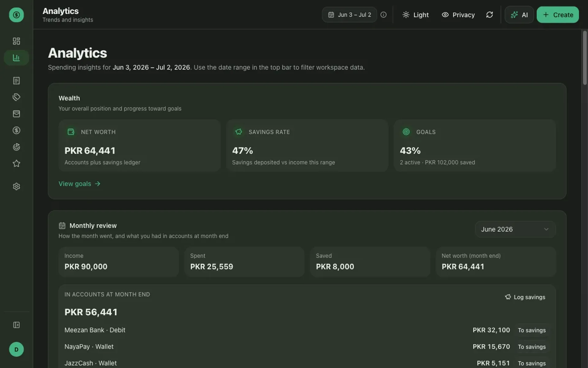Click the NayaPay · Wallet row label
The image size is (588, 368).
click(89, 347)
